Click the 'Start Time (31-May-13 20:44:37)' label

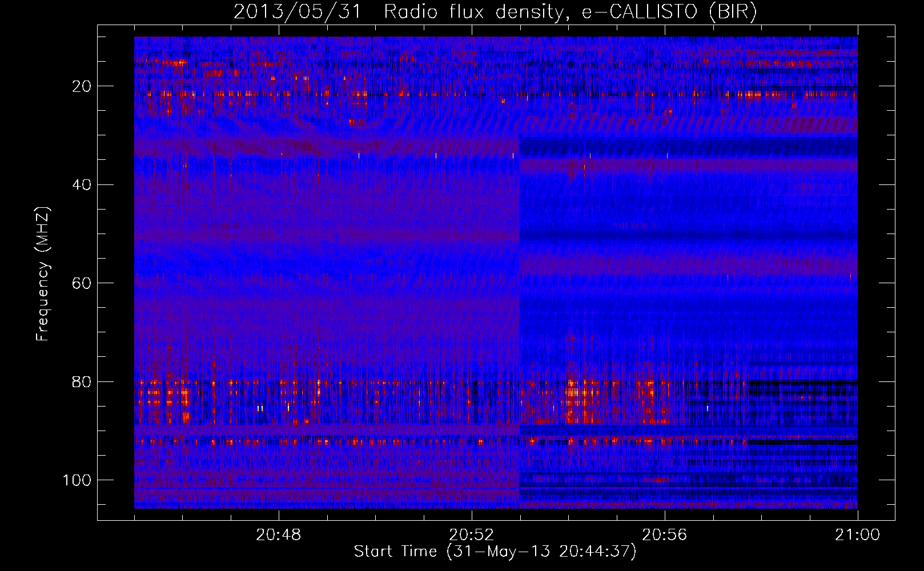coord(495,552)
